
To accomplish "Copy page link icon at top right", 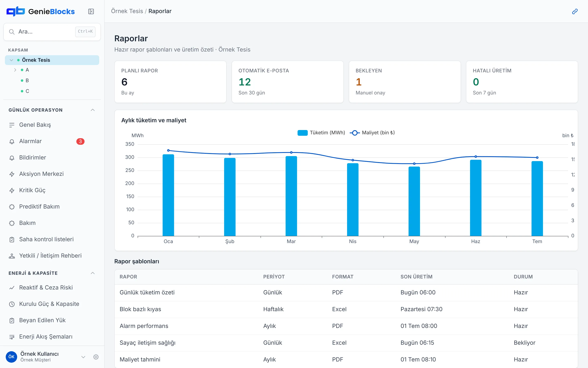I will click(x=575, y=11).
